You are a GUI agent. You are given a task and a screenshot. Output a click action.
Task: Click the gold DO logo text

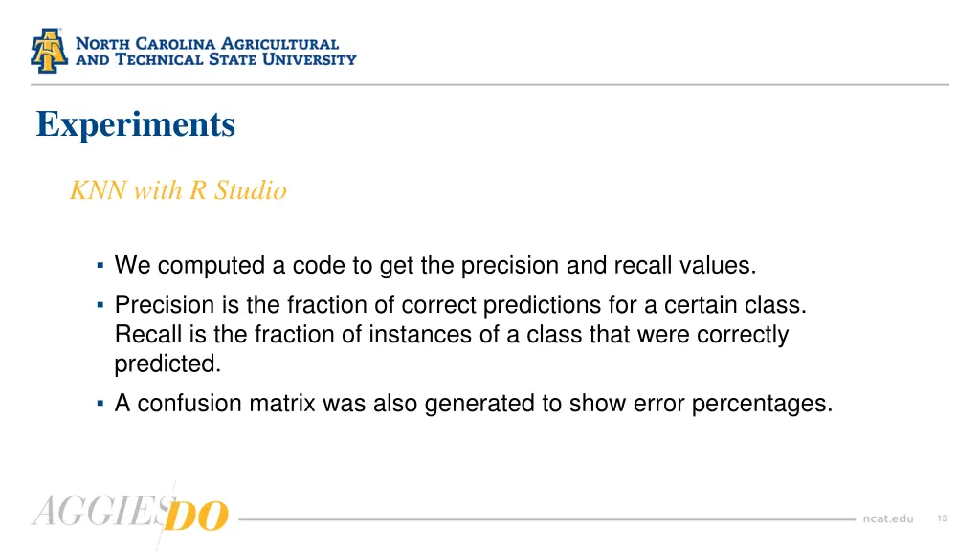click(x=195, y=516)
